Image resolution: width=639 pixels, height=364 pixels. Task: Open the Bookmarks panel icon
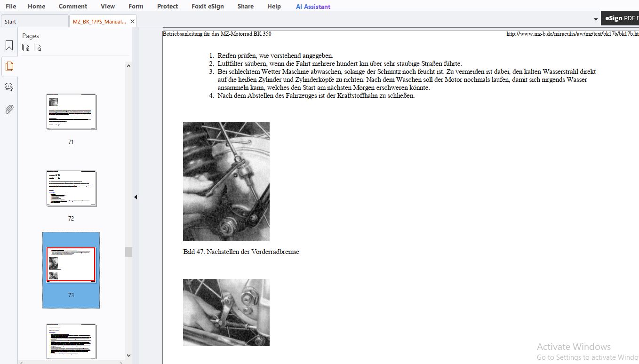coord(9,46)
